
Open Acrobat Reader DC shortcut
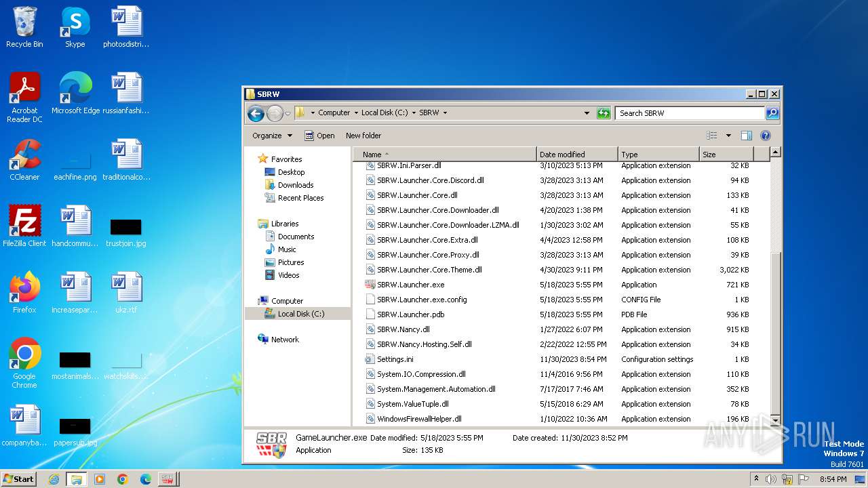(x=24, y=98)
